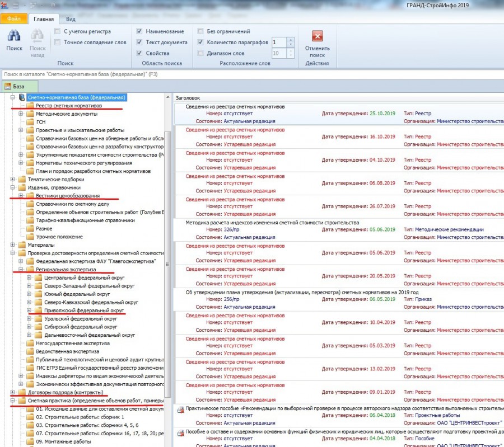
Task: Expand the Договоры подряда (контракты) node
Action: coord(12,392)
